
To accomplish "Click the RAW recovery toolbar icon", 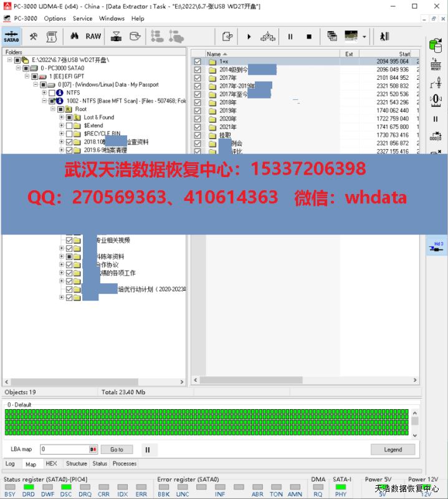I will point(93,37).
